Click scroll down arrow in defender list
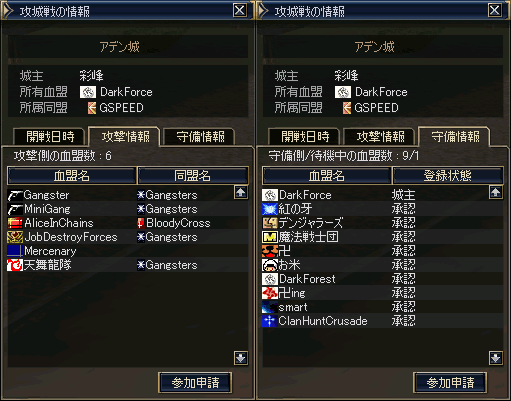This screenshot has width=511, height=401. point(496,358)
